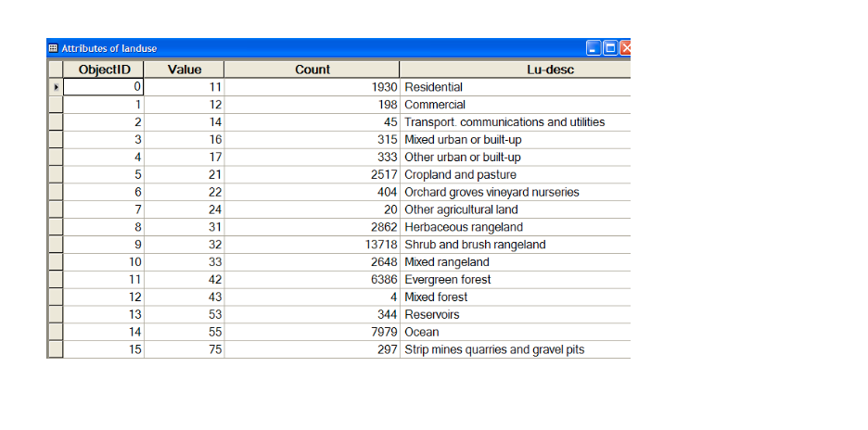Click the Count cell showing 2862

tap(313, 227)
